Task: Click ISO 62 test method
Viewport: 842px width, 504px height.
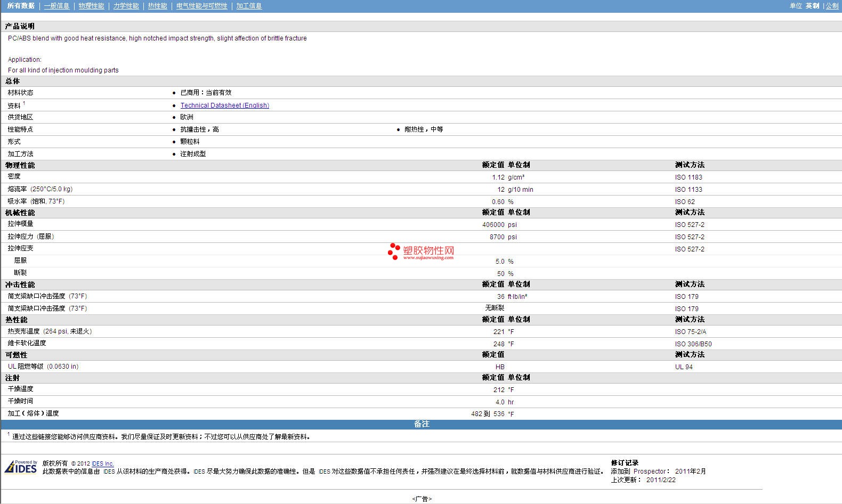Action: (x=685, y=202)
